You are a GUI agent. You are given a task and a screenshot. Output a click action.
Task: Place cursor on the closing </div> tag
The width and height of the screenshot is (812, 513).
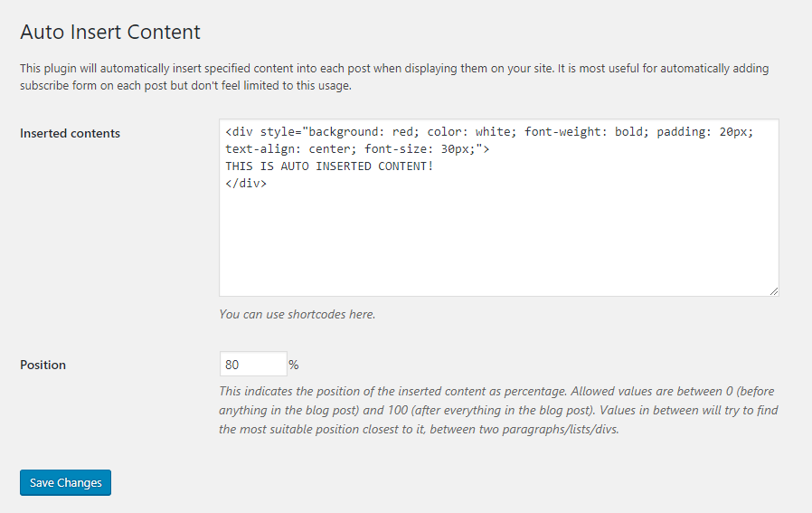click(x=246, y=184)
